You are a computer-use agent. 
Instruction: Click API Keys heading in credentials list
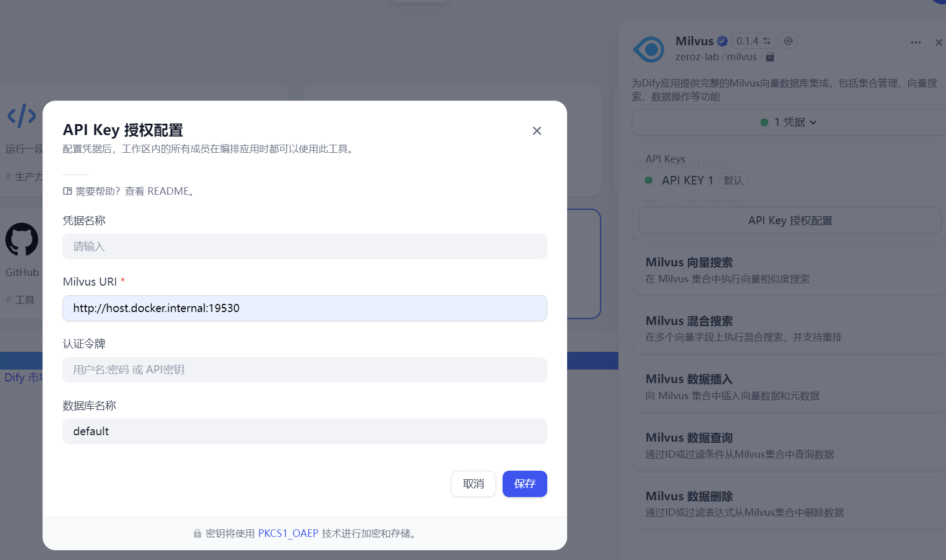point(665,159)
